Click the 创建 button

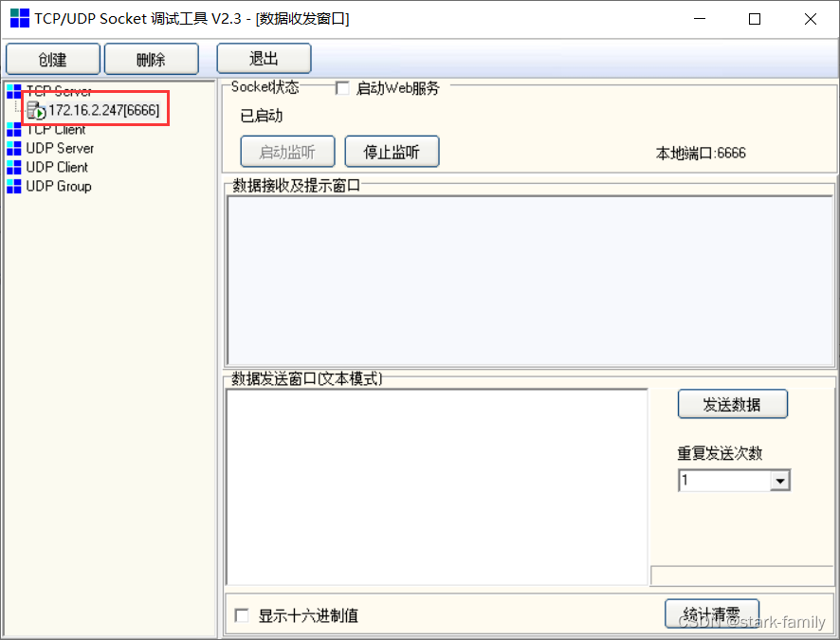52,58
